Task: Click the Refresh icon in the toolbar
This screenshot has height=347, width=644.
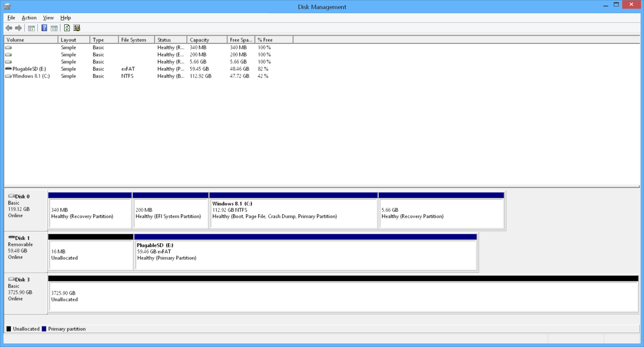Action: (x=67, y=28)
